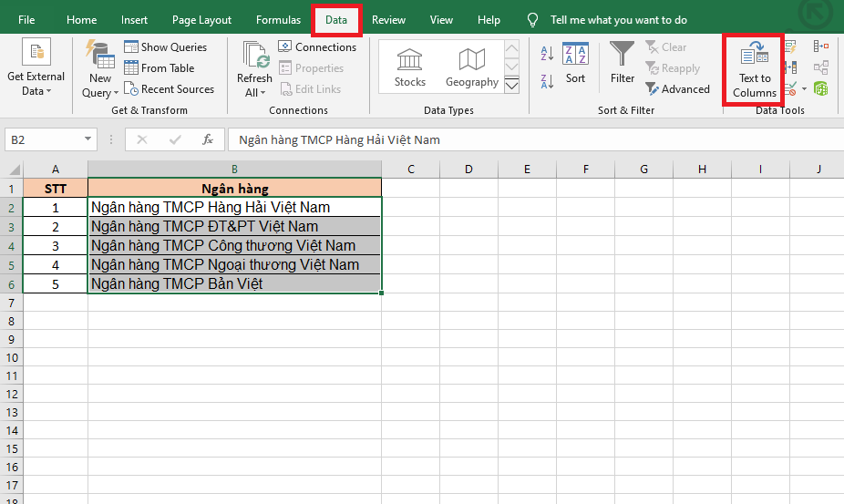The width and height of the screenshot is (844, 504).
Task: Click the 'Ngân hàng' header cell
Action: [234, 189]
